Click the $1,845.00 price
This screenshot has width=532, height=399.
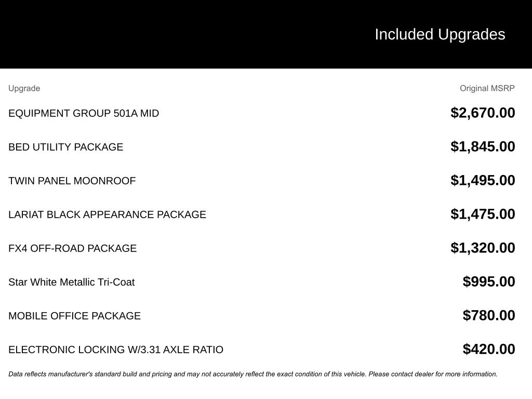tap(483, 147)
